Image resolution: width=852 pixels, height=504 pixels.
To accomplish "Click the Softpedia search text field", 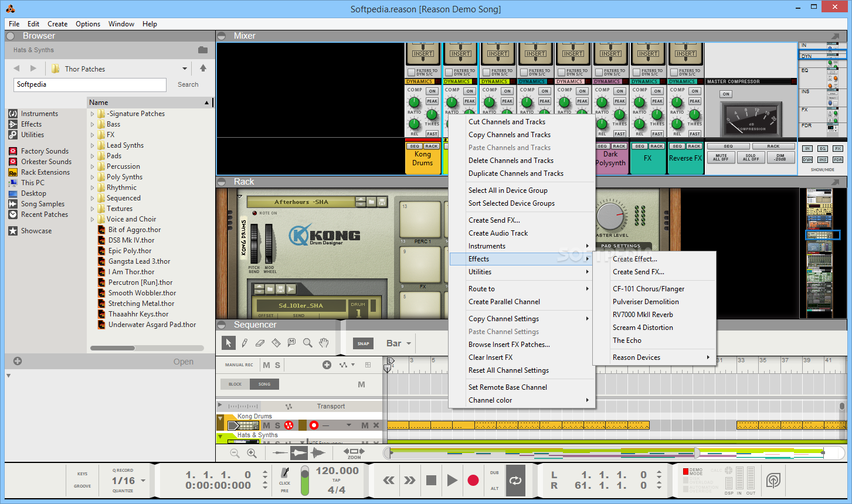I will tap(90, 84).
